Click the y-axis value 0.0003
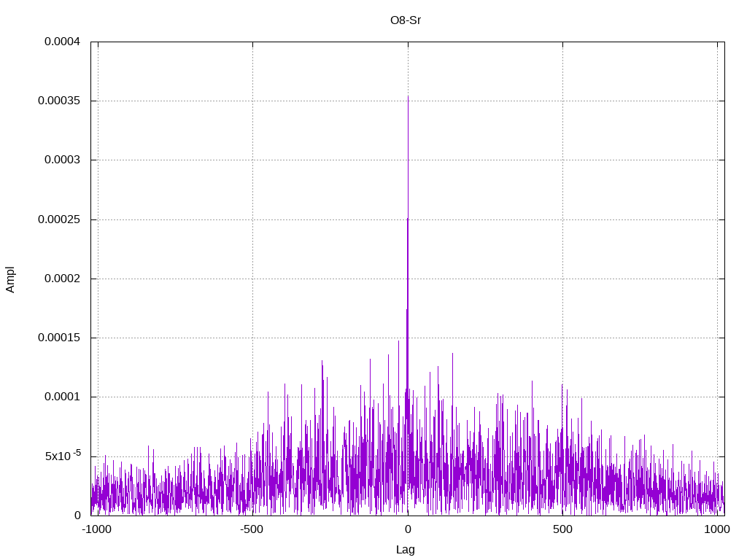747x560 pixels. [x=63, y=160]
